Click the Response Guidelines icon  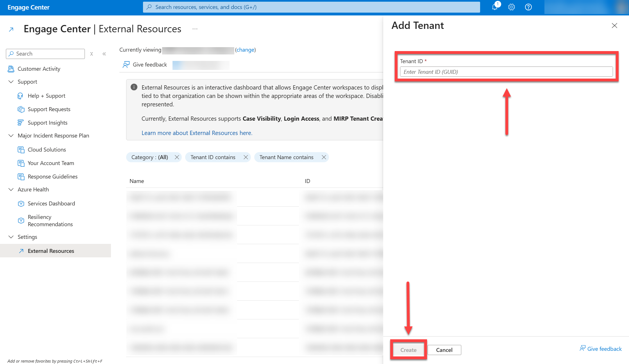coord(21,177)
